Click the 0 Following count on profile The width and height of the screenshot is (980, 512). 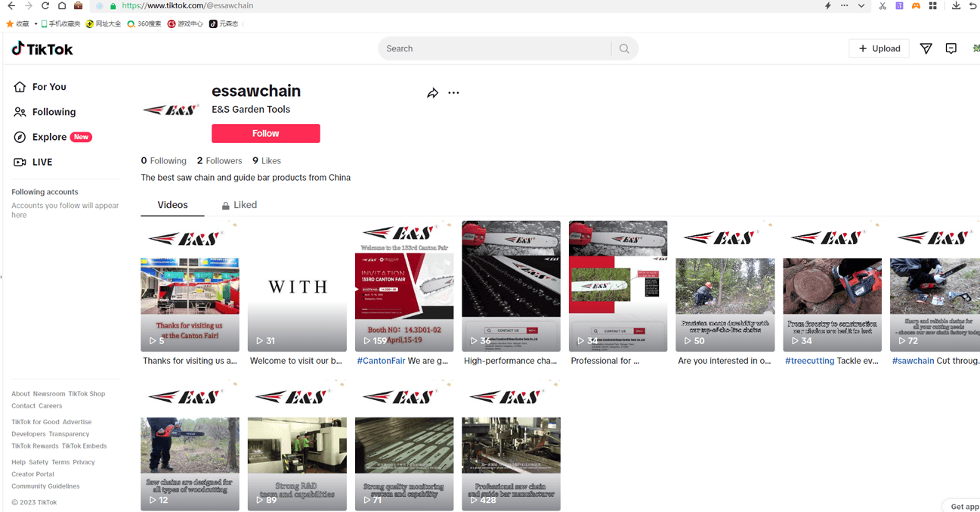163,161
